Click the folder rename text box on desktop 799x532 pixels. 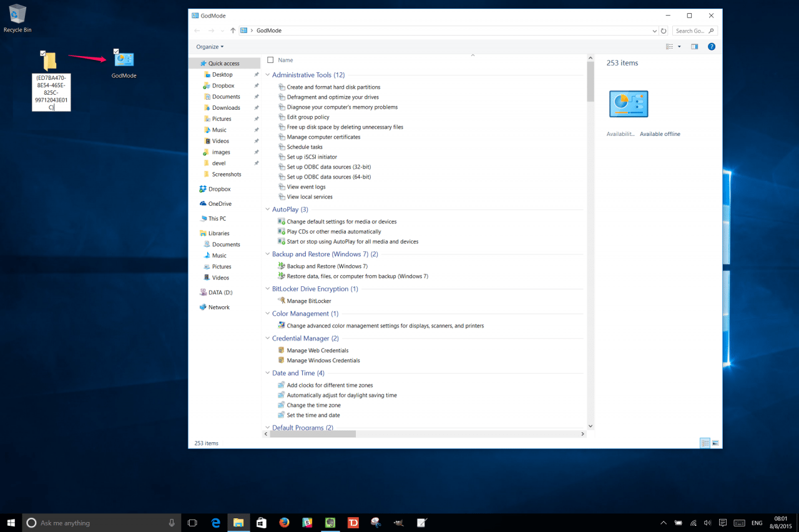(51, 92)
